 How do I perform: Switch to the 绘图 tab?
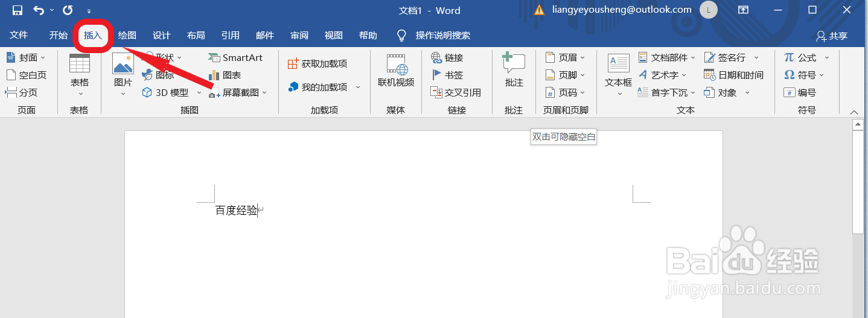pyautogui.click(x=127, y=36)
